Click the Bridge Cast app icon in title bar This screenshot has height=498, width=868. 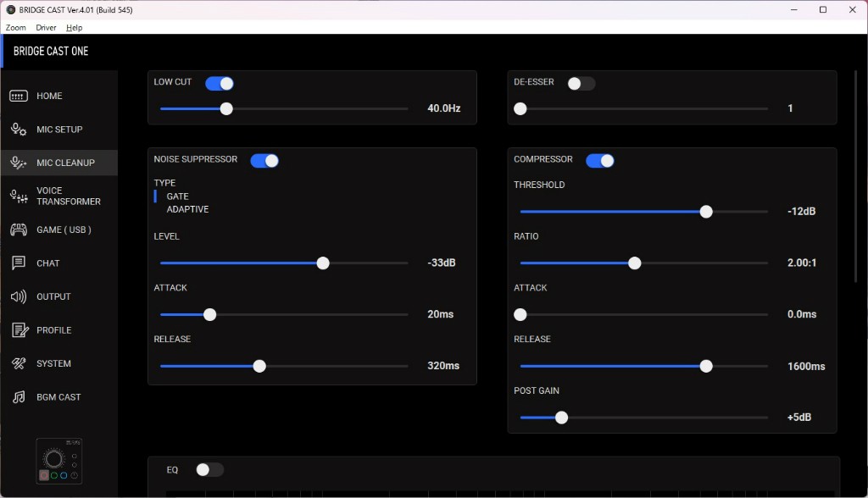point(10,10)
